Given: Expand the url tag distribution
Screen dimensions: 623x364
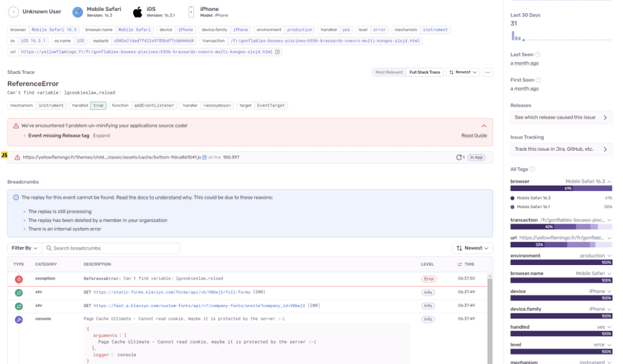Looking at the screenshot, I should (609, 238).
